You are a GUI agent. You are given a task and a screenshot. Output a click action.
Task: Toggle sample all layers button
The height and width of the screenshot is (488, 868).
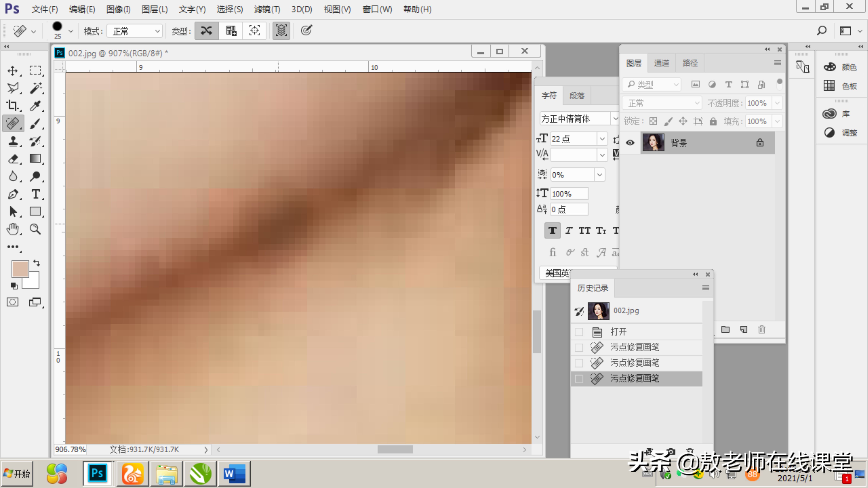[281, 31]
